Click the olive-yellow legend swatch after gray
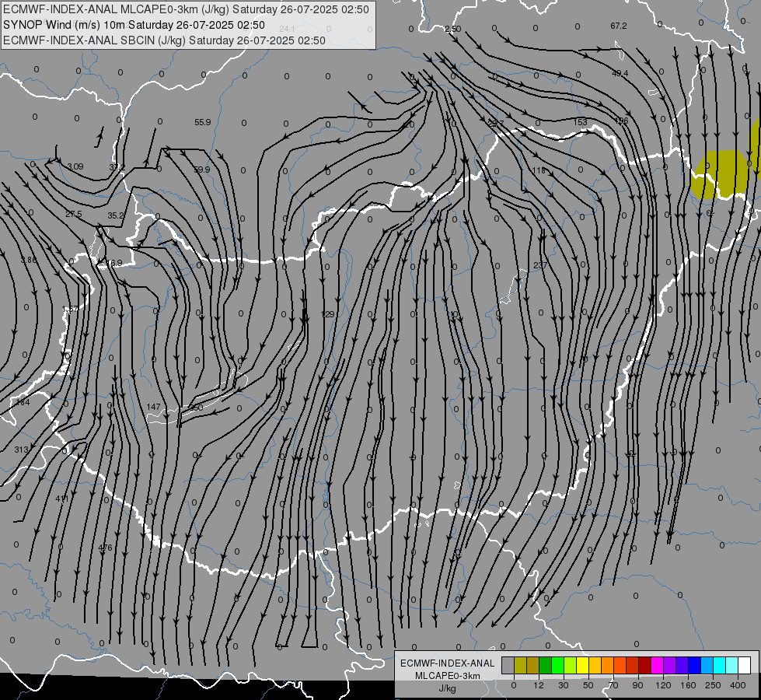 520,665
